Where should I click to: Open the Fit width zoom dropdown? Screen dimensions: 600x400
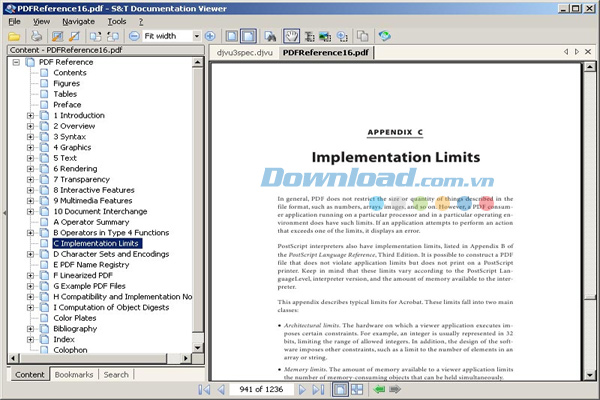pyautogui.click(x=196, y=36)
